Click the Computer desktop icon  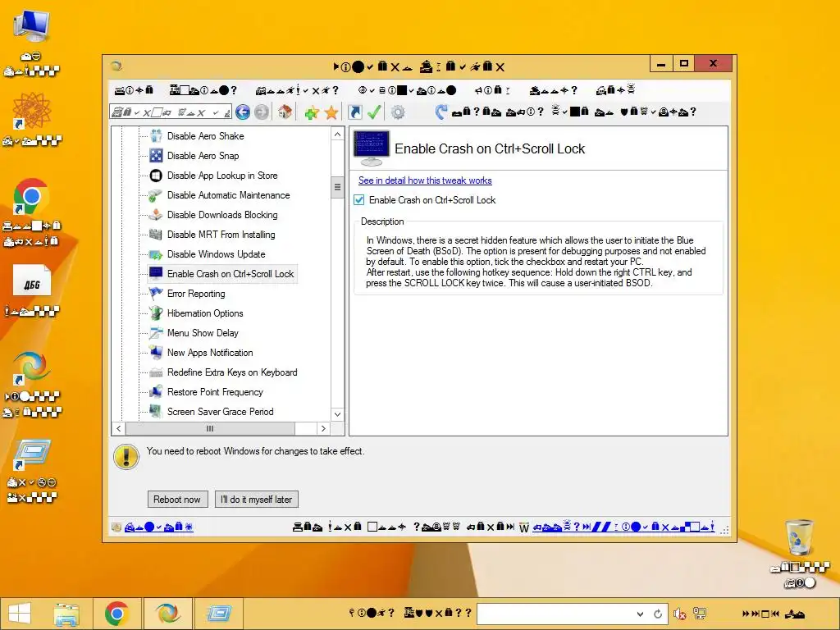[x=32, y=27]
